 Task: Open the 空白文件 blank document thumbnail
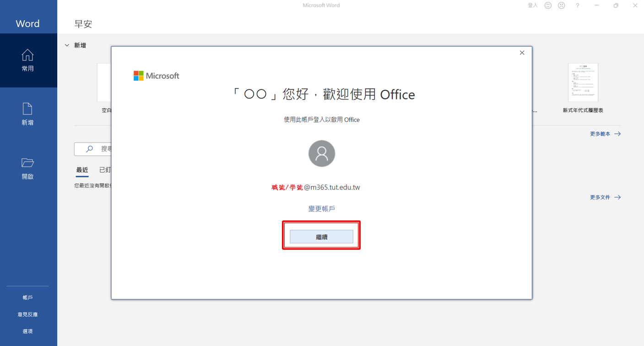coord(104,83)
